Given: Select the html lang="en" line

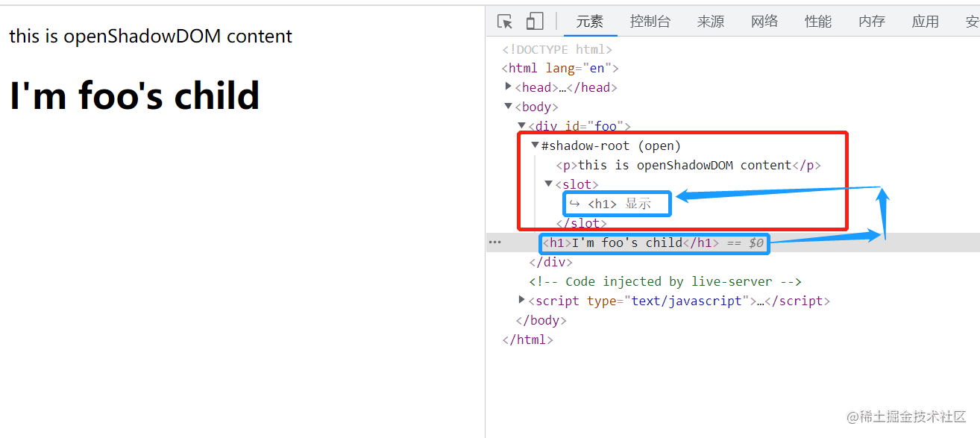Looking at the screenshot, I should 561,68.
